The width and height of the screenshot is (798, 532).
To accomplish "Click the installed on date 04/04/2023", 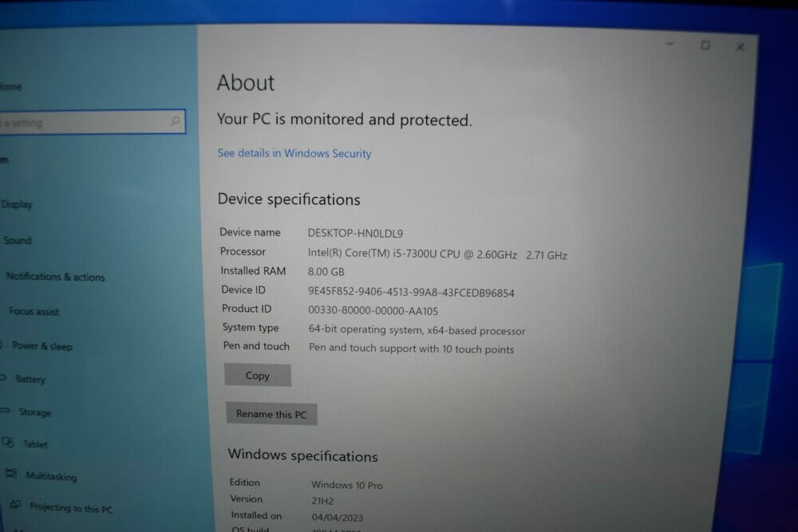I will coord(338,518).
